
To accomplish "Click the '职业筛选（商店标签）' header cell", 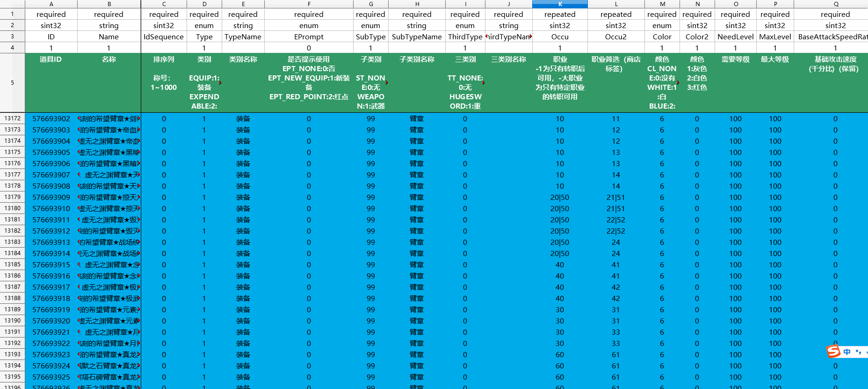I will 616,83.
